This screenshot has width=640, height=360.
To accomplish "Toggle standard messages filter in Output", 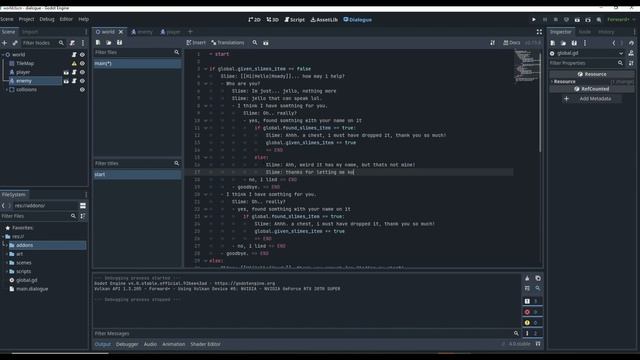I will click(x=532, y=301).
